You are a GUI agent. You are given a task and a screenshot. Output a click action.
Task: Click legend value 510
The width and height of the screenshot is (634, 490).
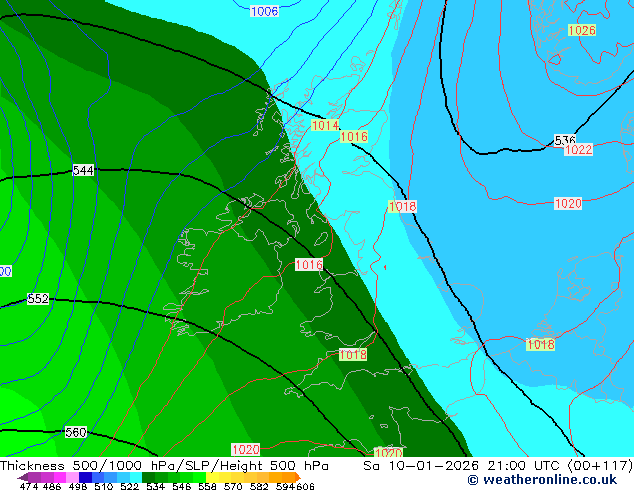(x=104, y=486)
